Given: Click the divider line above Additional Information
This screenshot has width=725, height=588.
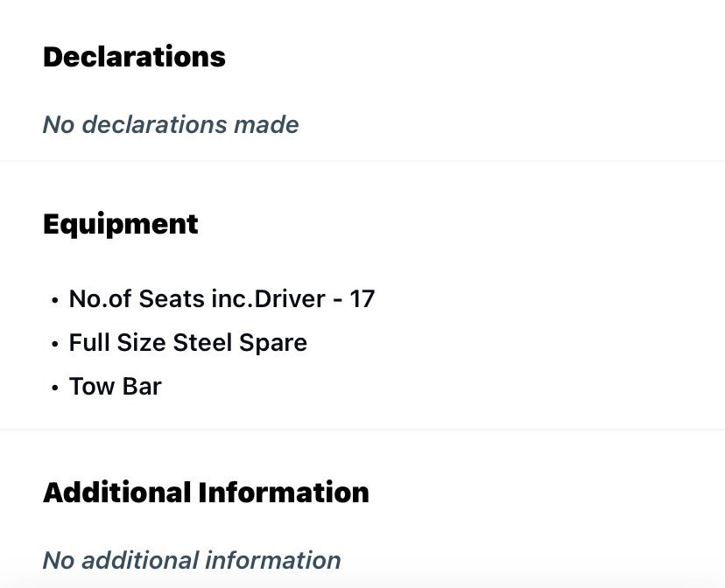Looking at the screenshot, I should 362,430.
